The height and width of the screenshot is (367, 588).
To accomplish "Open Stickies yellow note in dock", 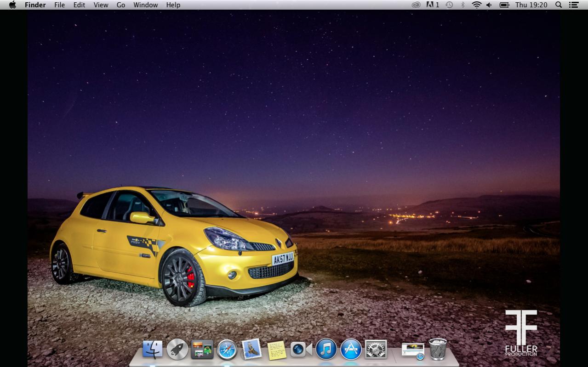I will (277, 350).
